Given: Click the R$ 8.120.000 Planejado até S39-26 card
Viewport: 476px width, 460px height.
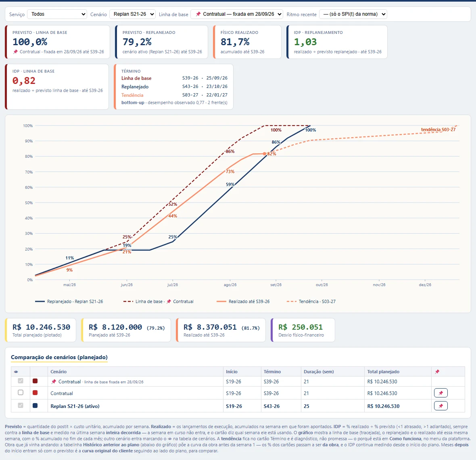Looking at the screenshot, I should coord(126,330).
